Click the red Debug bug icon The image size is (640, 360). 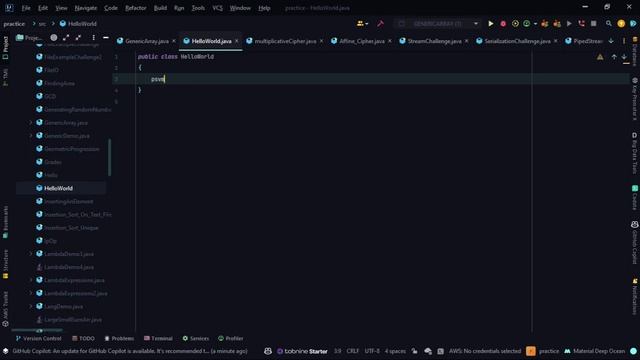pyautogui.click(x=503, y=24)
